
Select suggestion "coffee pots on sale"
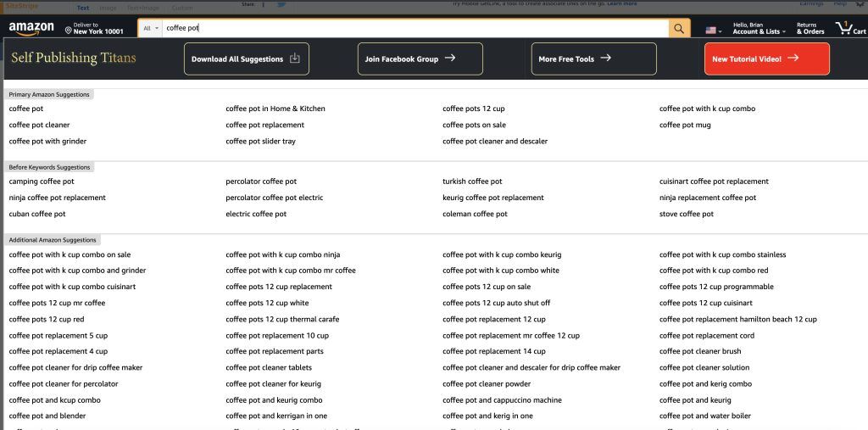coord(474,126)
